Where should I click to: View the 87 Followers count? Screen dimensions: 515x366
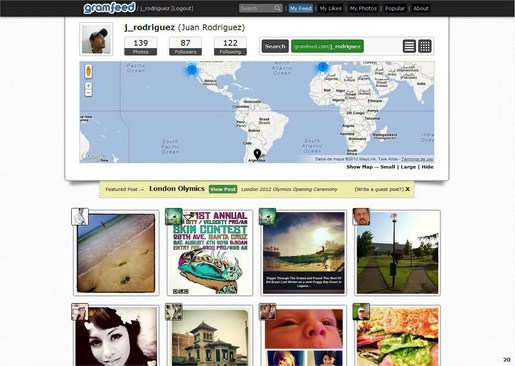pos(185,46)
